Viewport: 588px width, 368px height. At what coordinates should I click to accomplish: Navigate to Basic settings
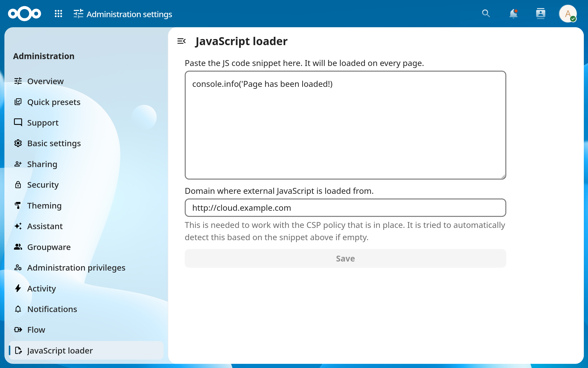pyautogui.click(x=86, y=143)
